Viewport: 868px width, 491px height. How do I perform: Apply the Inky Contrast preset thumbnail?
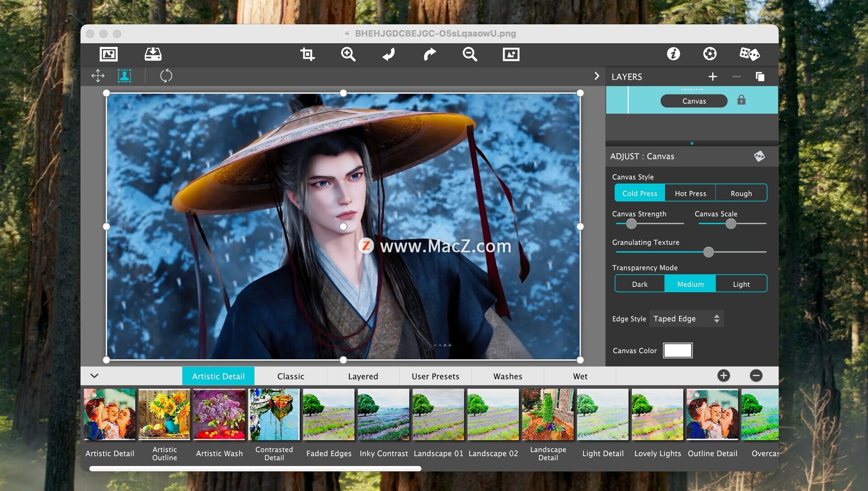point(384,415)
